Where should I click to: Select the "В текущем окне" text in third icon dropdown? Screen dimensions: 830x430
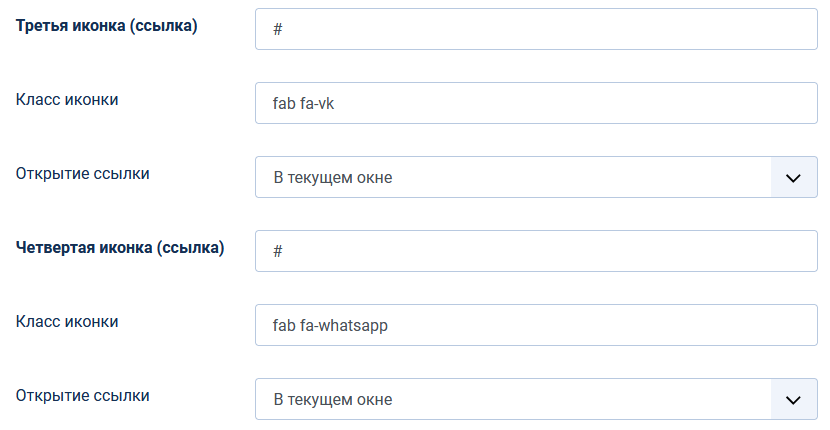(333, 178)
